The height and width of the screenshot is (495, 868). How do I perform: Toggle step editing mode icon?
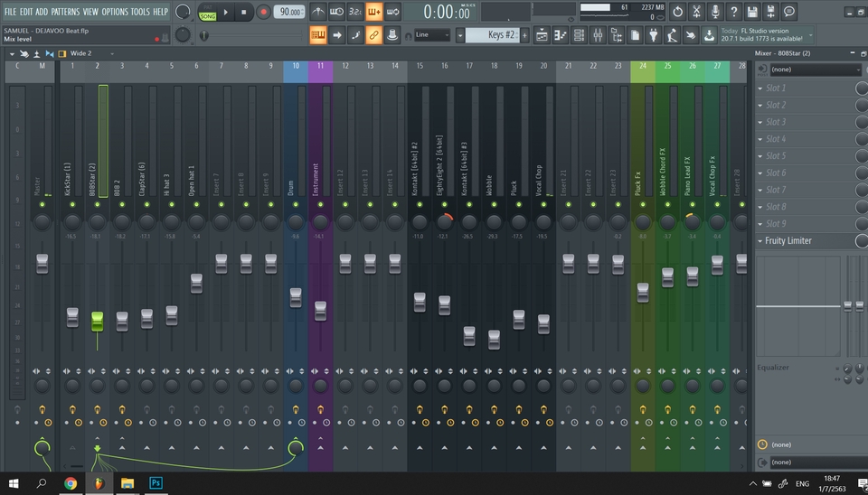click(355, 35)
